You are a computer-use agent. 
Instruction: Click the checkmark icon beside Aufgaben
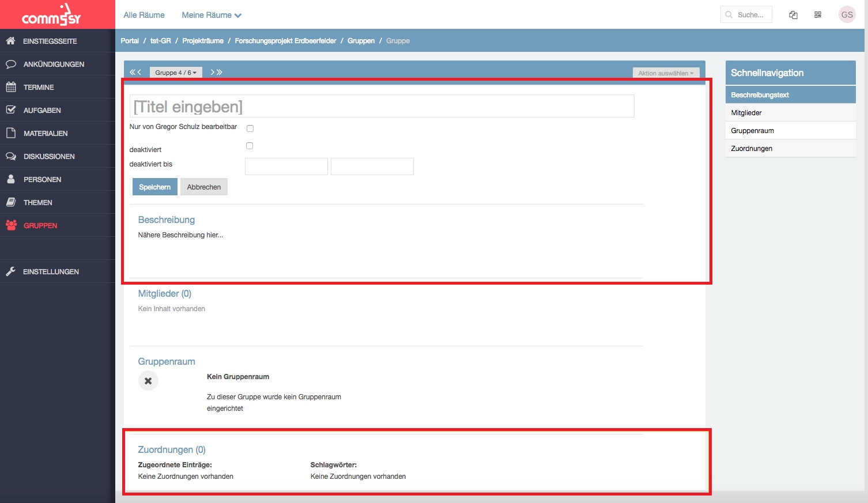coord(10,109)
